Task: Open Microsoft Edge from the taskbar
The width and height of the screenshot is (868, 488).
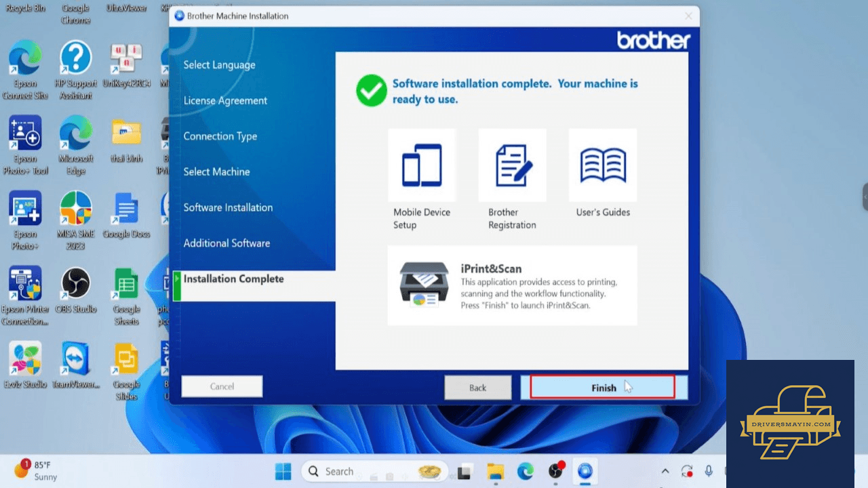Action: [x=526, y=471]
